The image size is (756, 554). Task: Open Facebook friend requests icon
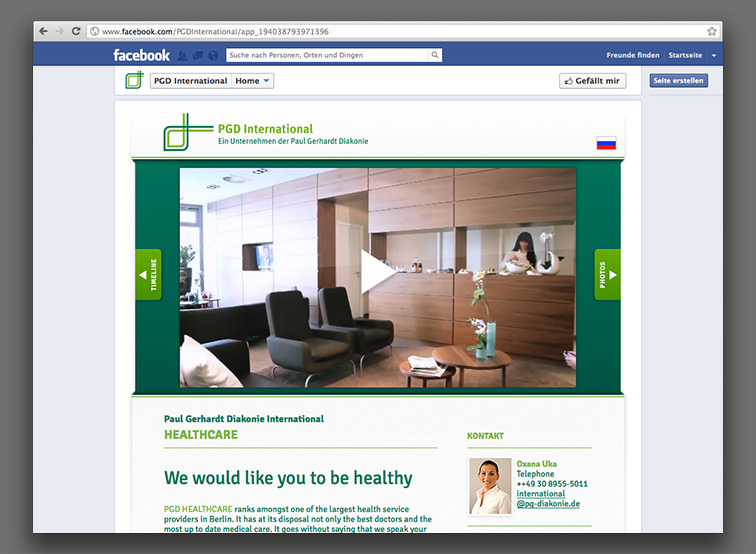pos(182,56)
